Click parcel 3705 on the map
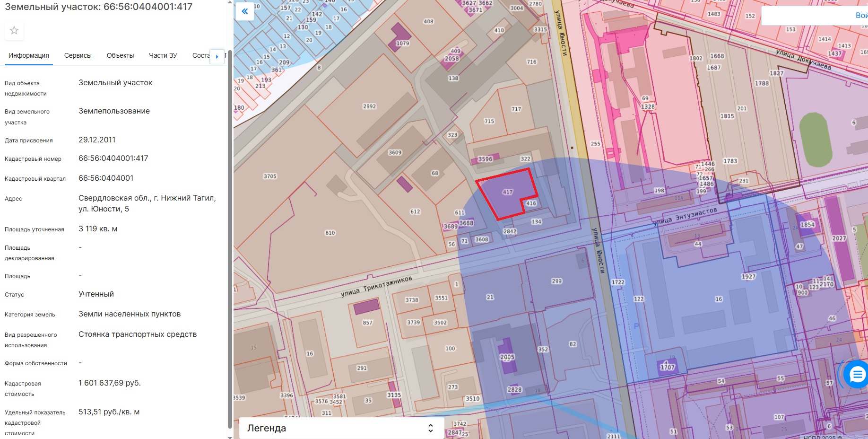Viewport: 868px width, 439px height. click(x=270, y=176)
